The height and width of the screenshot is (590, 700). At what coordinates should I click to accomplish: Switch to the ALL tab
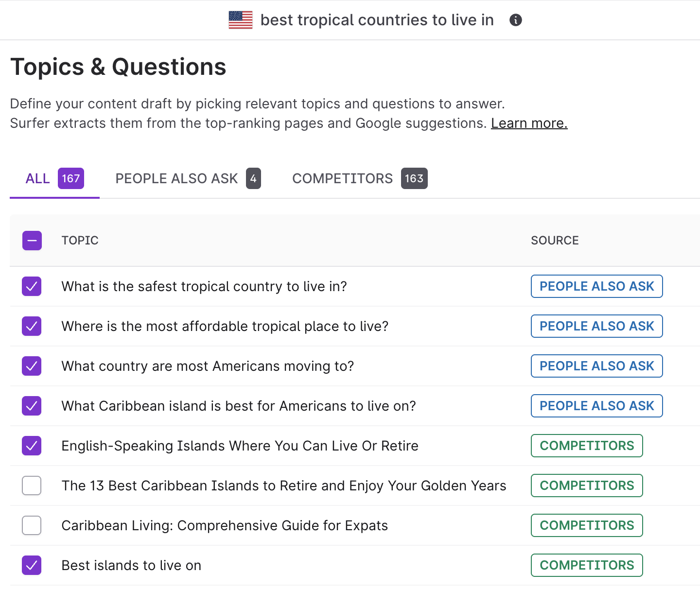point(54,178)
